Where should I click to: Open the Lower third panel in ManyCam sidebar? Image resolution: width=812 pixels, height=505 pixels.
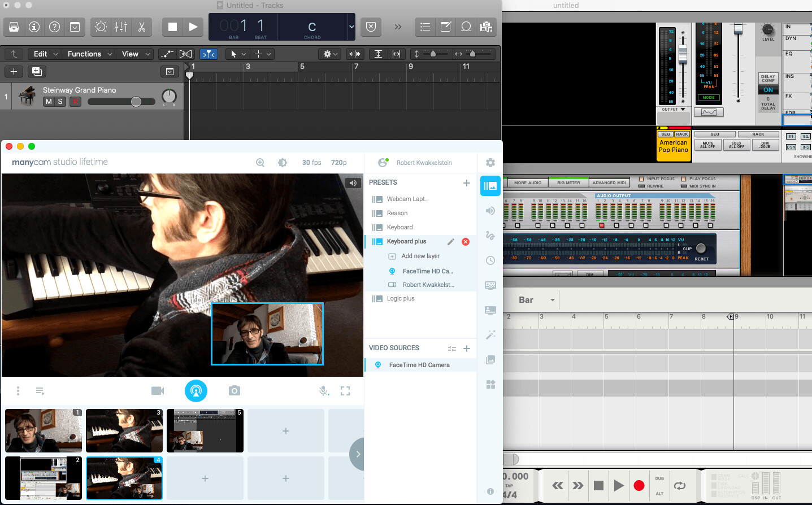(x=490, y=310)
